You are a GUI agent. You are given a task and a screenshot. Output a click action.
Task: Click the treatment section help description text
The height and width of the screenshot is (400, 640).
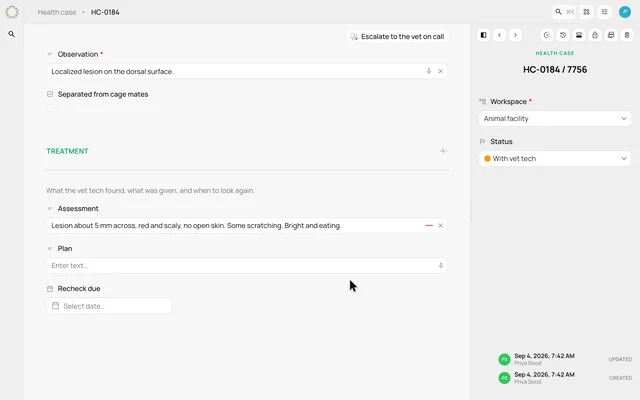[150, 191]
